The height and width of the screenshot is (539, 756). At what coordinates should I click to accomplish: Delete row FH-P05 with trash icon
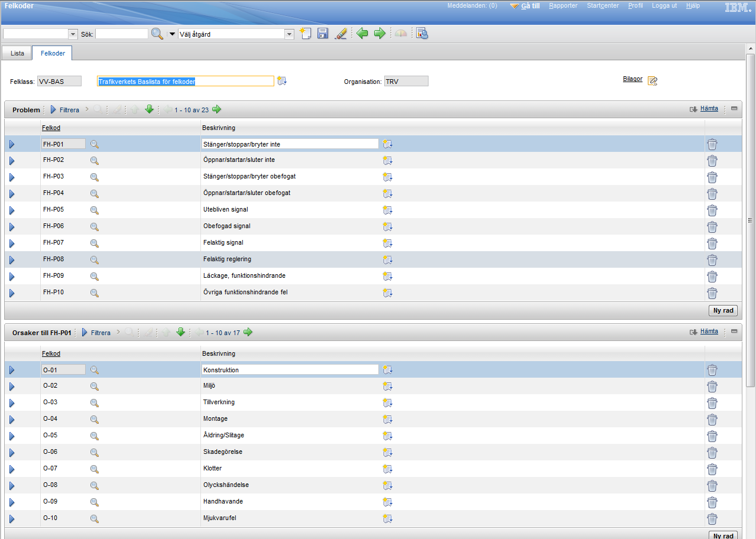(712, 210)
